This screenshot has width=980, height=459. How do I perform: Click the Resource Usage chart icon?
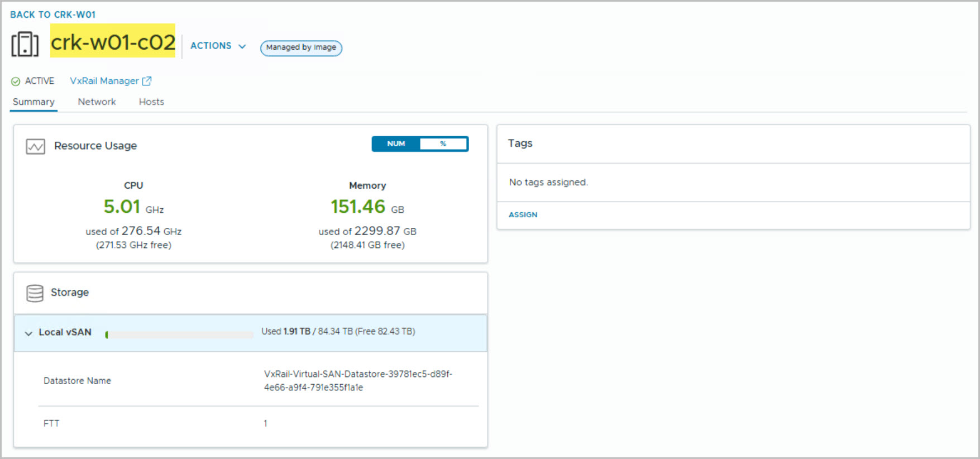point(35,146)
